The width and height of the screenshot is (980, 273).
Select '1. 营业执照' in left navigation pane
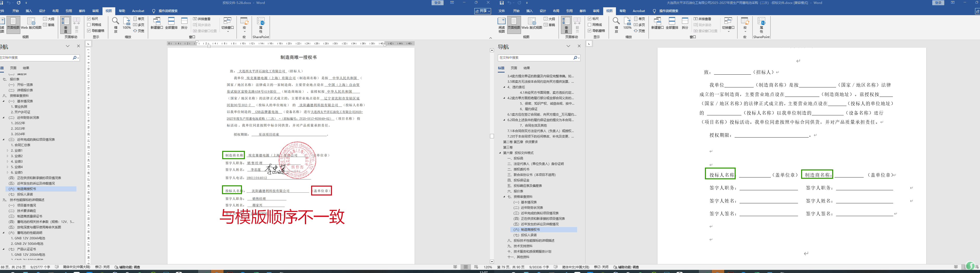pyautogui.click(x=19, y=107)
